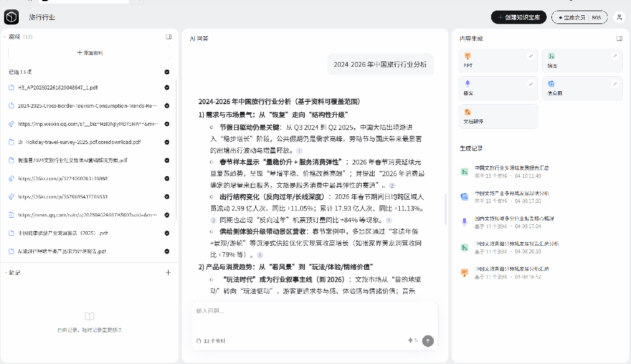Collapse the 资料 (13) section chevron

(5, 37)
